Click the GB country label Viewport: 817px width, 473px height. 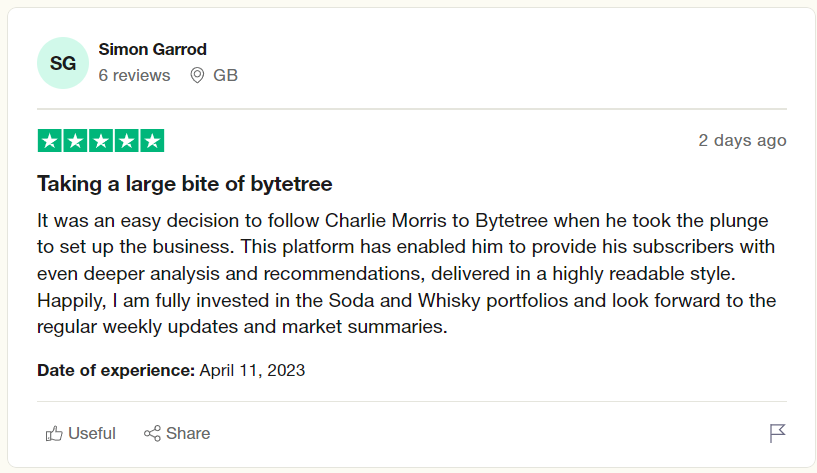tap(225, 75)
